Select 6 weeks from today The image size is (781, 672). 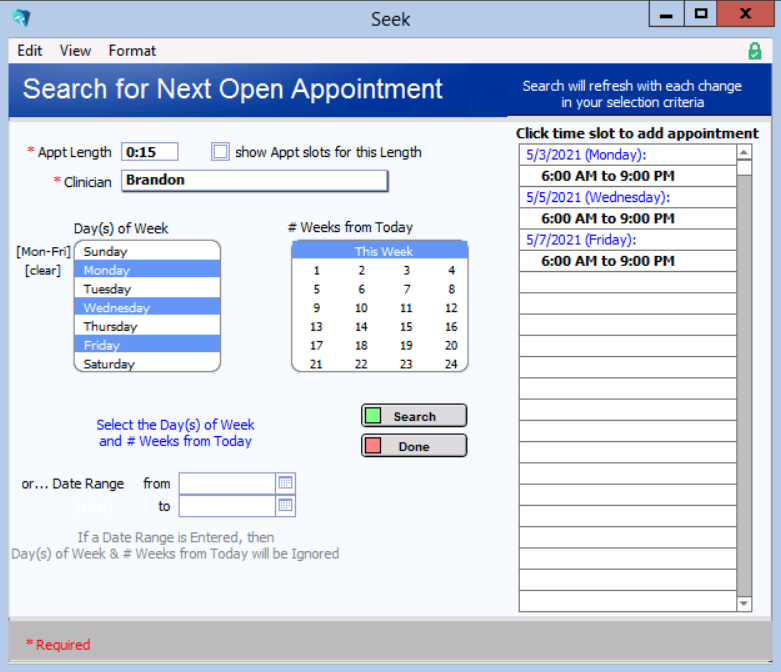[362, 289]
